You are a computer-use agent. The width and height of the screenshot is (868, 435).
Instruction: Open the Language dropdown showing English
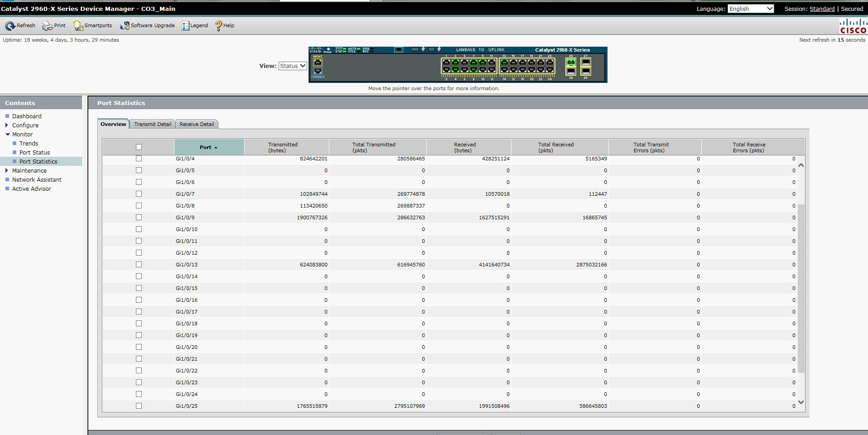pyautogui.click(x=751, y=9)
